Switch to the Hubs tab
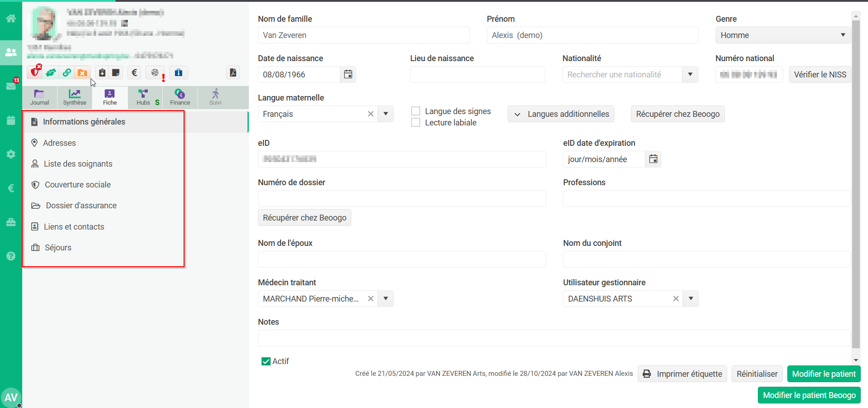 tap(145, 97)
